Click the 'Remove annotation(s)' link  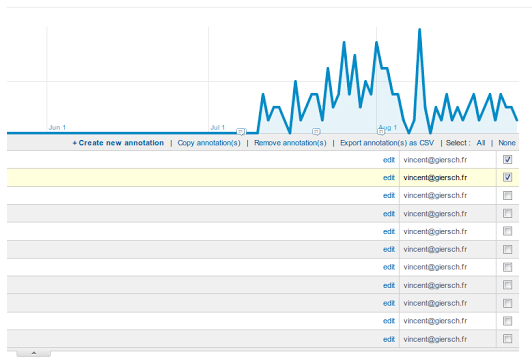(x=290, y=143)
